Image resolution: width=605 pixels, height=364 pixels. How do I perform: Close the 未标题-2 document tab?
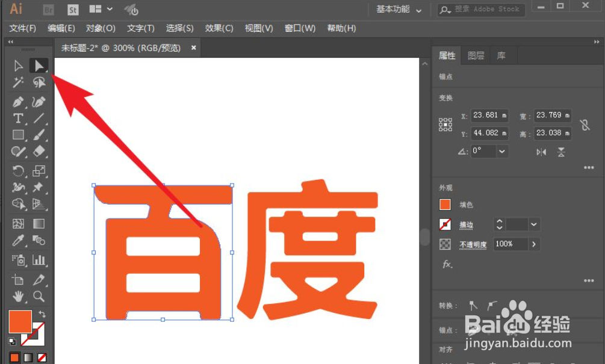pos(194,48)
